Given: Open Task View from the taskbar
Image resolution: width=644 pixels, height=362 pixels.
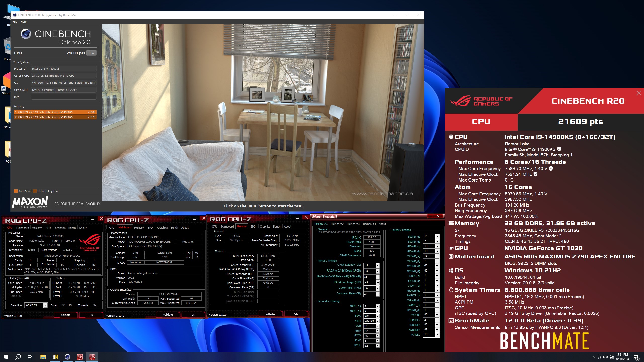Looking at the screenshot, I should click(x=30, y=357).
